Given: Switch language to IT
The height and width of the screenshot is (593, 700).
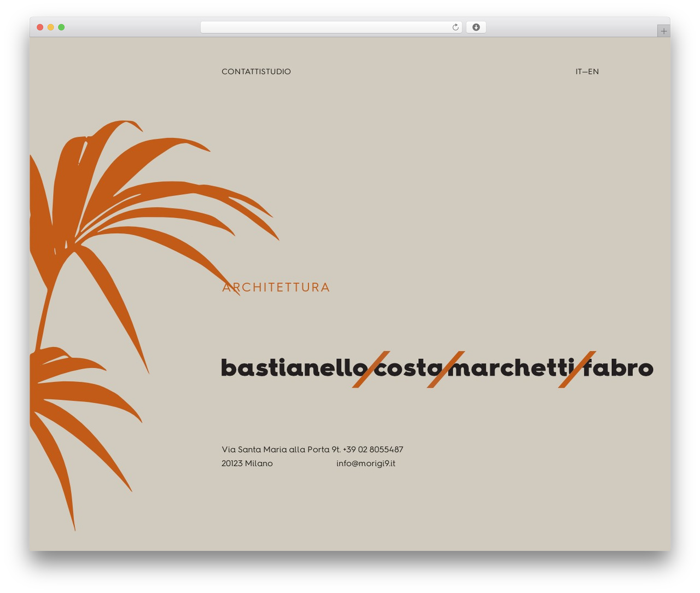Looking at the screenshot, I should 579,72.
